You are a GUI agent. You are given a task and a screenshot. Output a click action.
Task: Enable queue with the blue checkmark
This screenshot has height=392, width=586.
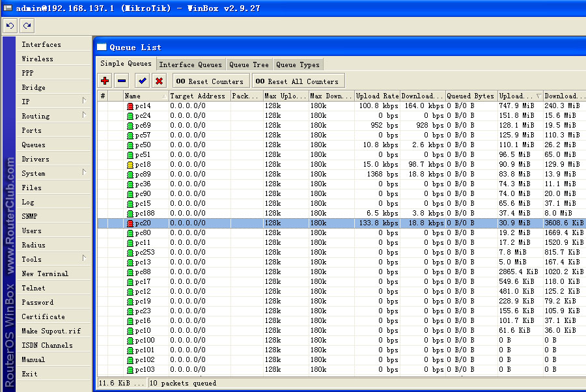pyautogui.click(x=141, y=81)
